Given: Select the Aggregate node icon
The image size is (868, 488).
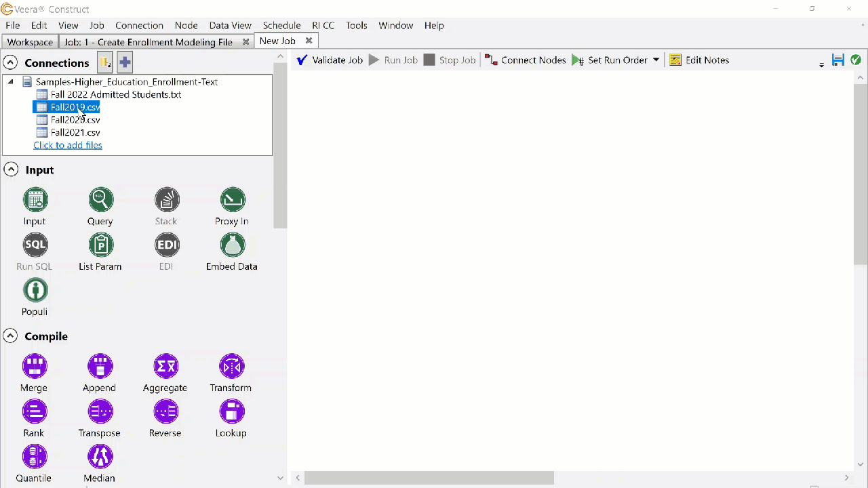Looking at the screenshot, I should 166,366.
